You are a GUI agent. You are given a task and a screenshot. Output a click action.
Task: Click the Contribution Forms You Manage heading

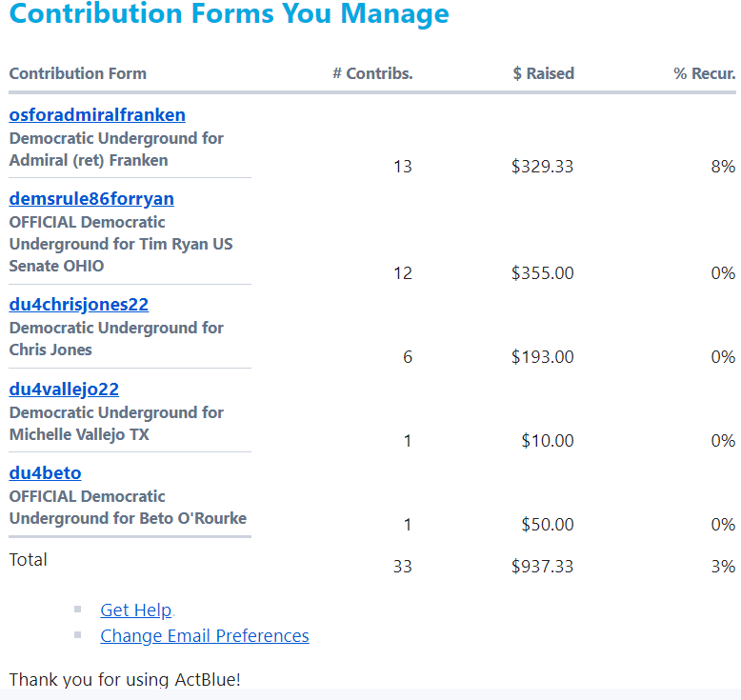click(x=229, y=15)
